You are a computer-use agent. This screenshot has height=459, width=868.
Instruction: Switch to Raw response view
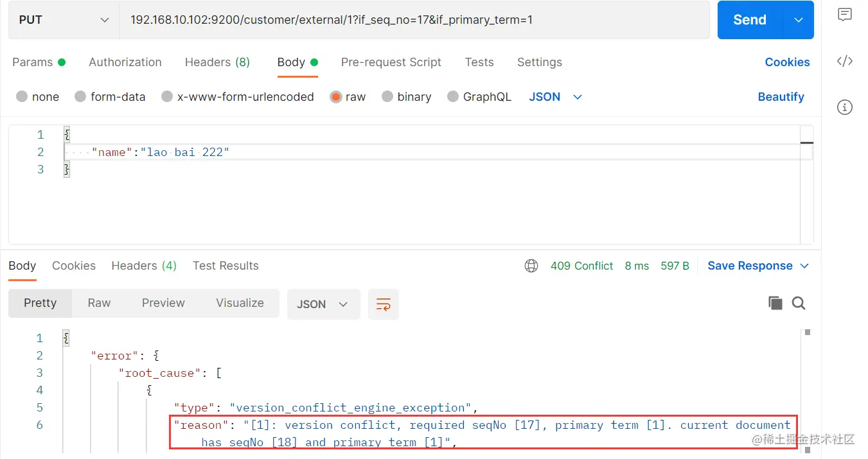99,303
